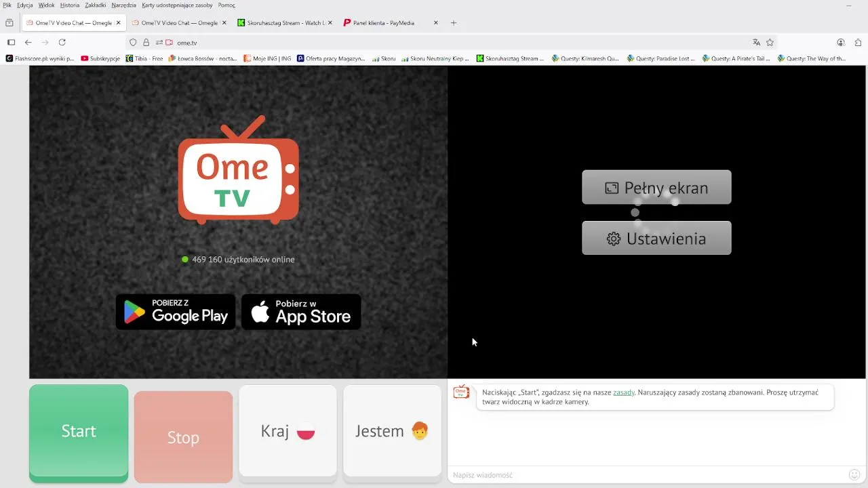
Task: Go back to previous page
Action: pos(28,42)
